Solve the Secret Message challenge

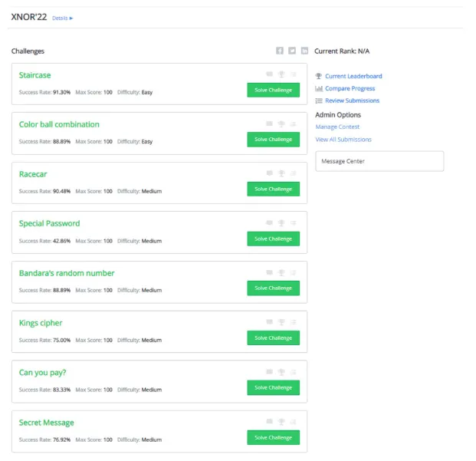(273, 437)
